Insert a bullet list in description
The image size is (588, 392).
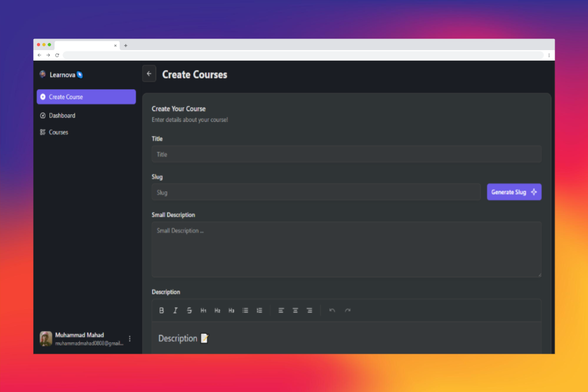(x=245, y=310)
